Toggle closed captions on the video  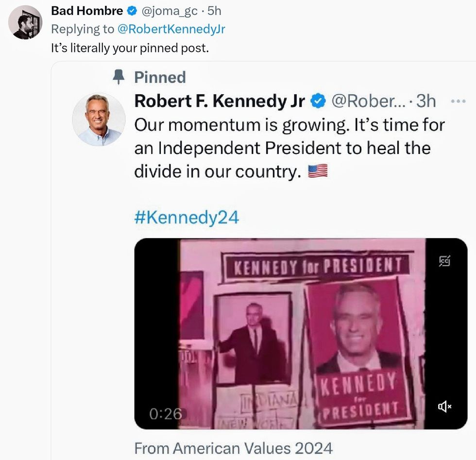click(x=444, y=261)
